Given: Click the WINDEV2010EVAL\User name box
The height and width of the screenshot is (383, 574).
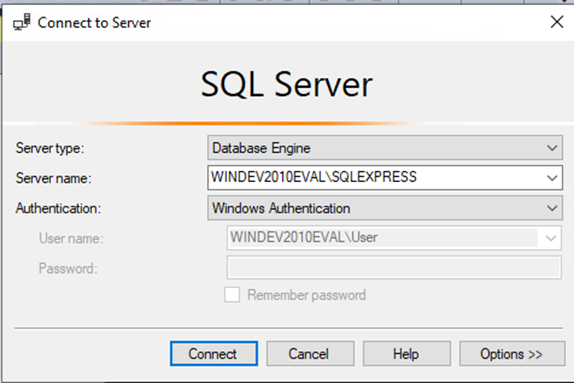Looking at the screenshot, I should [x=394, y=238].
